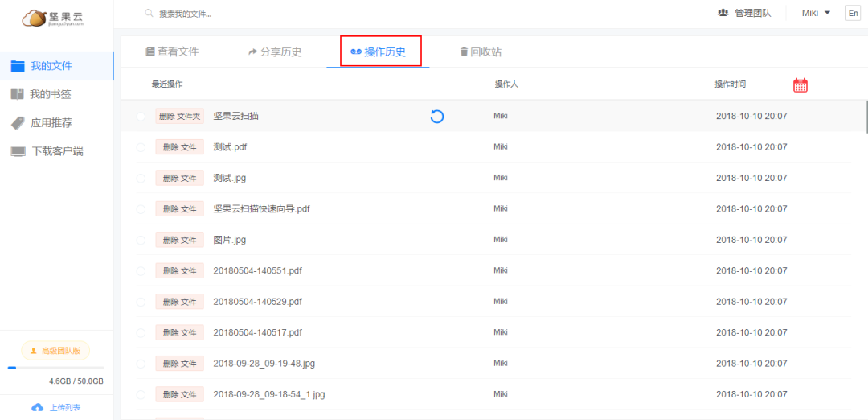Open the 回收站 tab
Image resolution: width=868 pixels, height=420 pixels.
tap(481, 52)
